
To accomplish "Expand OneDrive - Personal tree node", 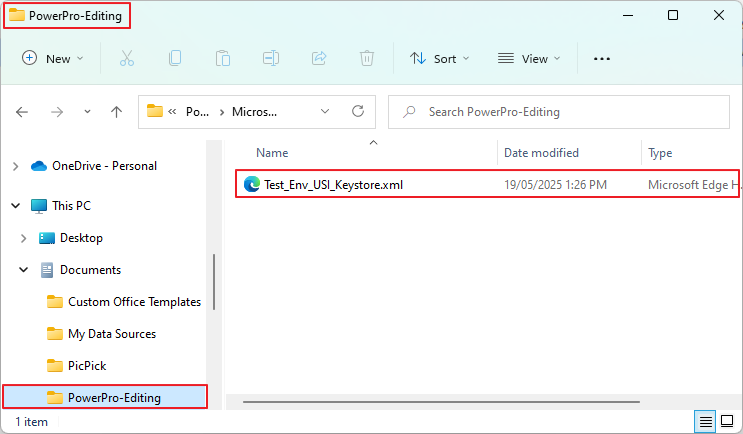I will [x=16, y=166].
